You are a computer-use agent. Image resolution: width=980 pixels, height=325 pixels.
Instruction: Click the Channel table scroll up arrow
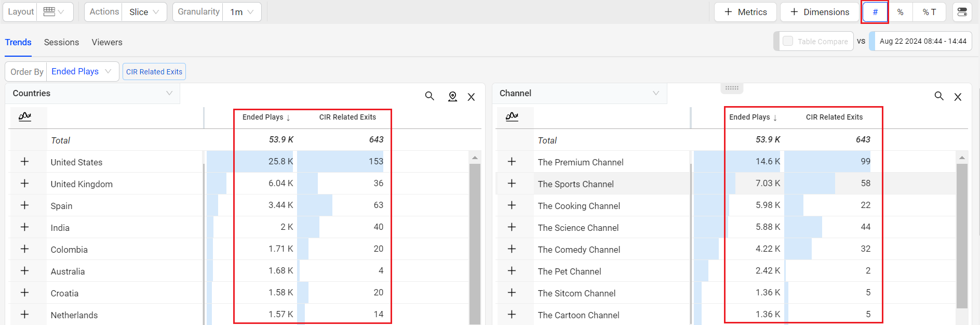[962, 157]
